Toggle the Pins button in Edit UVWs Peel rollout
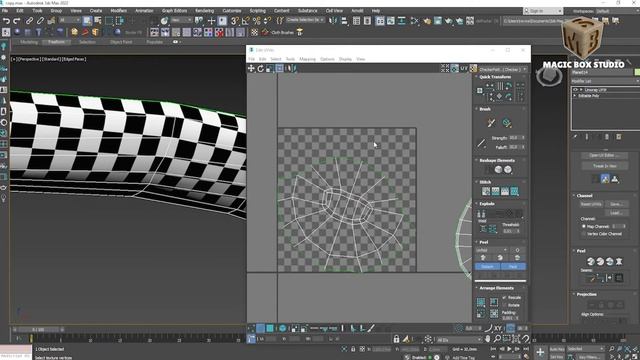640x360 pixels. coord(513,267)
